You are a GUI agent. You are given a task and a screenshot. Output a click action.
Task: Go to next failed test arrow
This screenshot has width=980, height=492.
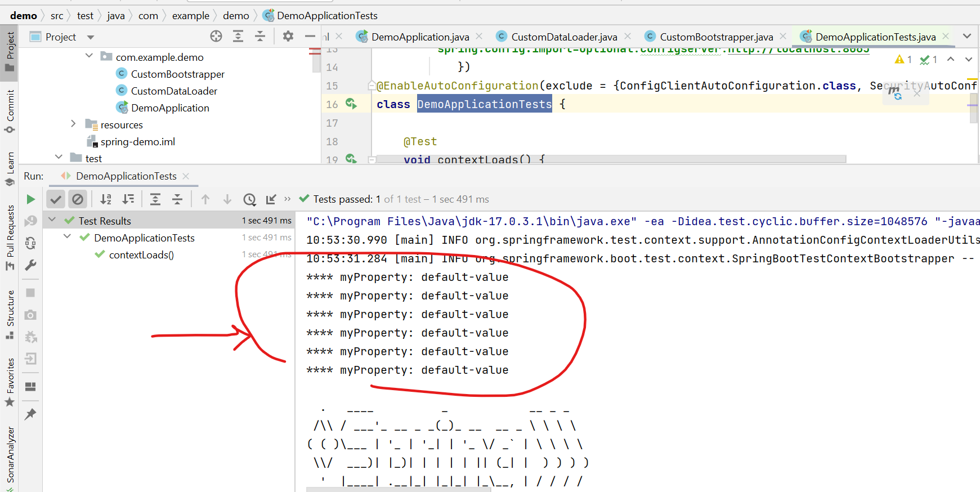(x=227, y=199)
